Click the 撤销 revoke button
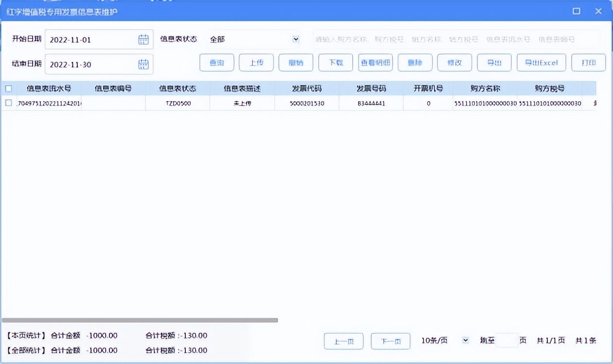 296,62
